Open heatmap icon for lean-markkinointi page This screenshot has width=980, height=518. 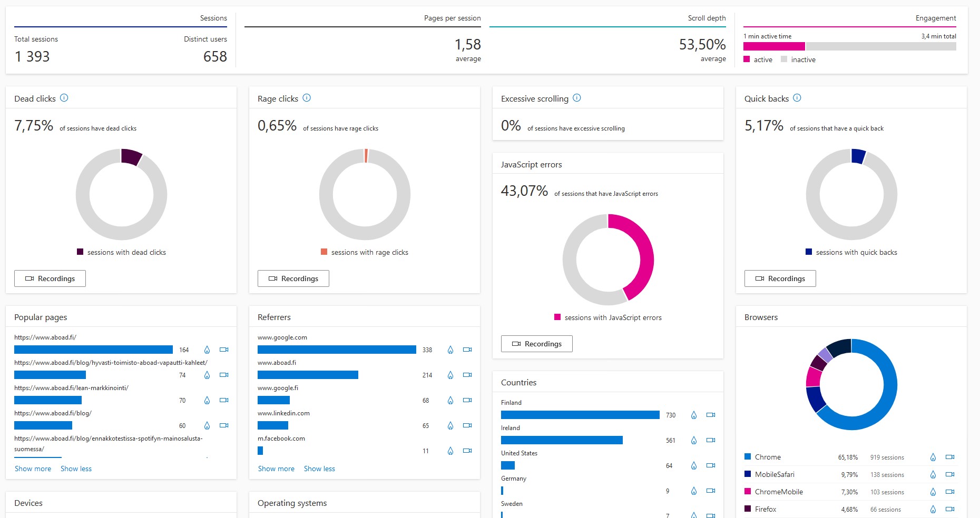(x=207, y=400)
